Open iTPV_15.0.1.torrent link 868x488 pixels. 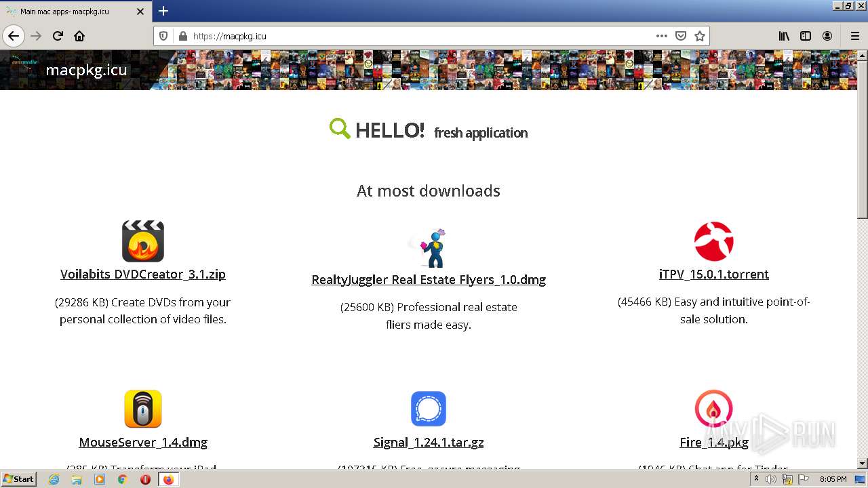[714, 274]
